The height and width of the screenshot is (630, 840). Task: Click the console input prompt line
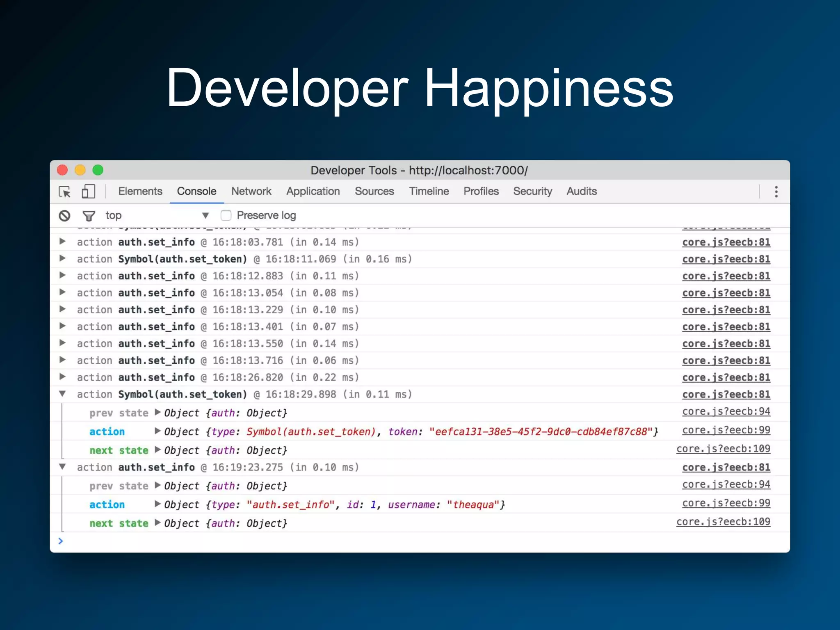[420, 541]
